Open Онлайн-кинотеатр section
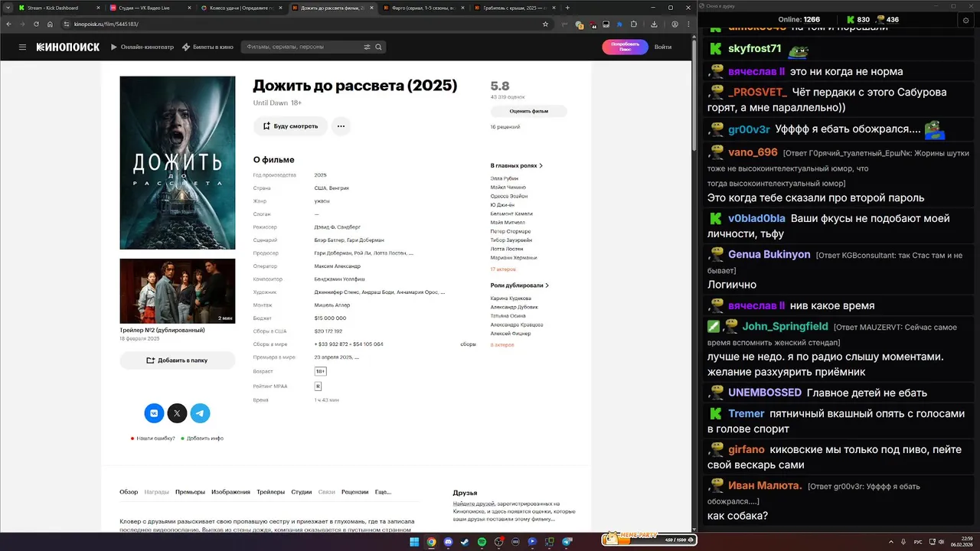Image resolution: width=980 pixels, height=551 pixels. click(x=142, y=47)
